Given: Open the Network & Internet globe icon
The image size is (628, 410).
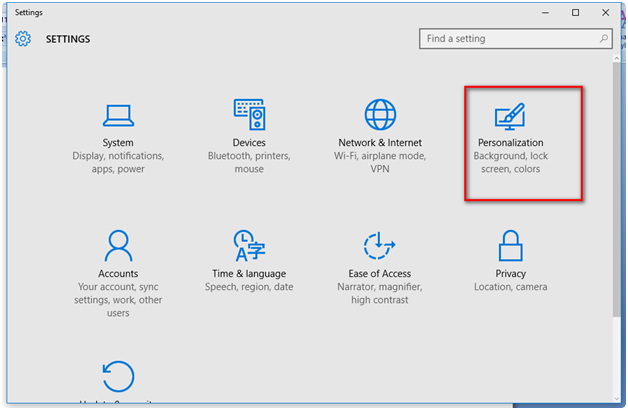Looking at the screenshot, I should [380, 115].
